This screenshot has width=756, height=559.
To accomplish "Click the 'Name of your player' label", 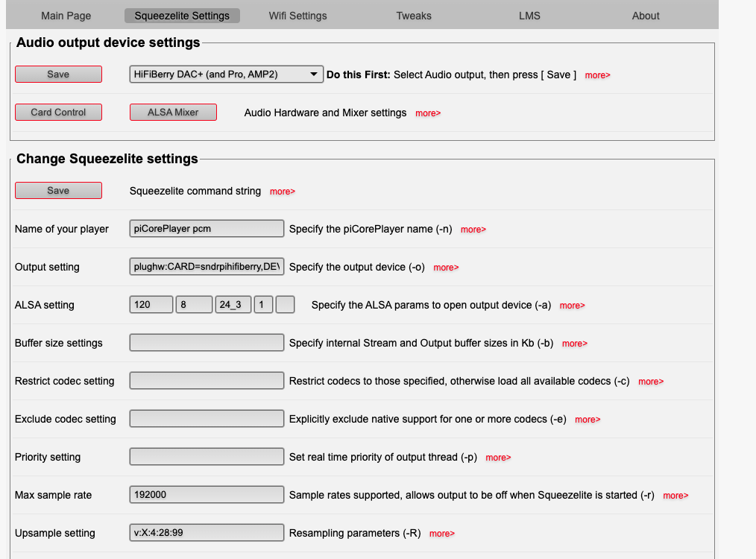I will pyautogui.click(x=62, y=229).
